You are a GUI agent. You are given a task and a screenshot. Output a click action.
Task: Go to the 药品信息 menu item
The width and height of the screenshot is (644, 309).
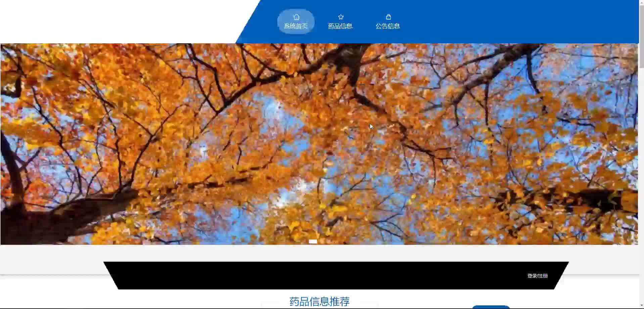(340, 21)
